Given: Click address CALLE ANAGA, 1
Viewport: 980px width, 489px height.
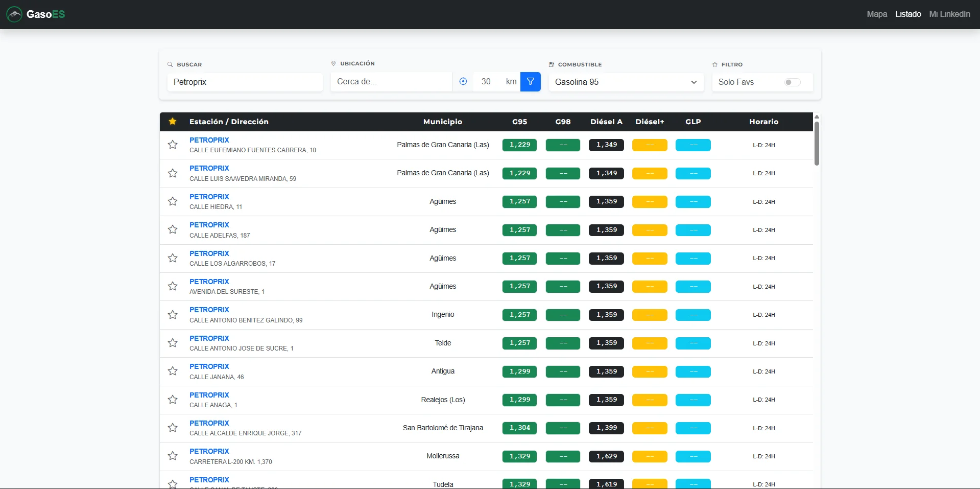Looking at the screenshot, I should [213, 405].
